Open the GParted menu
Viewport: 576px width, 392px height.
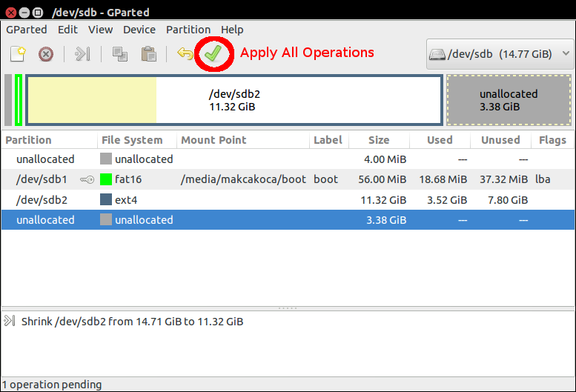click(26, 30)
